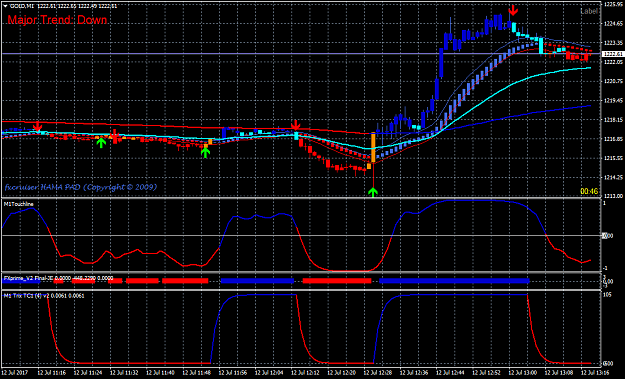
Task: Click the M1Touchline indicator label
Action: [18, 204]
